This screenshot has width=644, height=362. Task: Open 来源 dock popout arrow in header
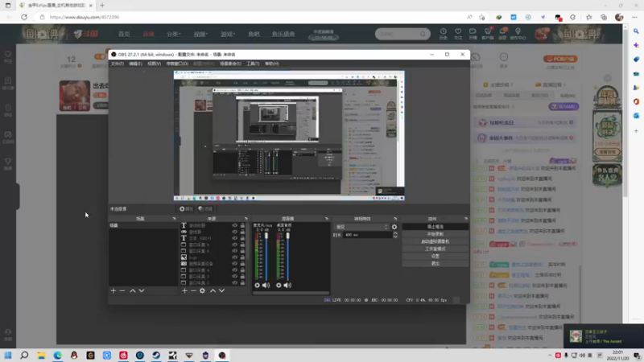[246, 219]
